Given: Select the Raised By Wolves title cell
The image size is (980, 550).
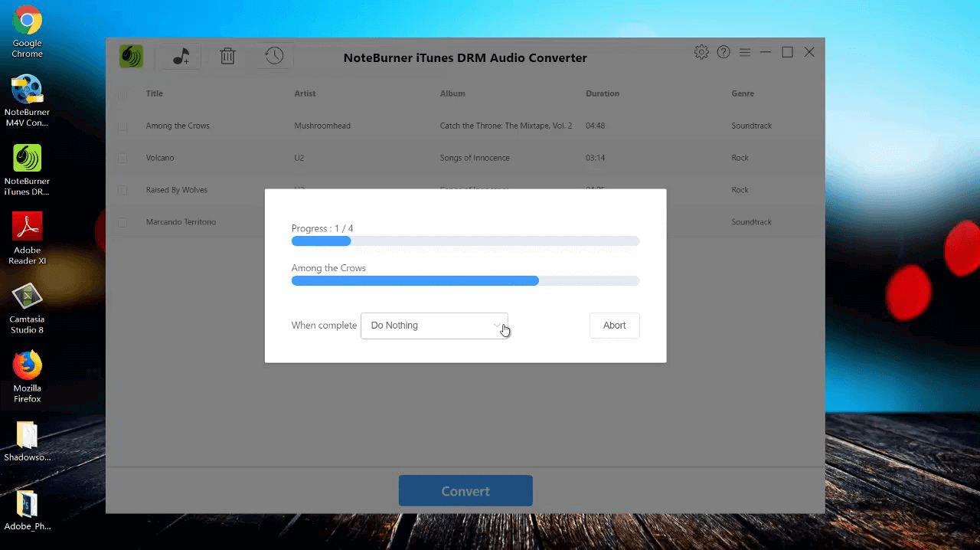Looking at the screenshot, I should [177, 190].
